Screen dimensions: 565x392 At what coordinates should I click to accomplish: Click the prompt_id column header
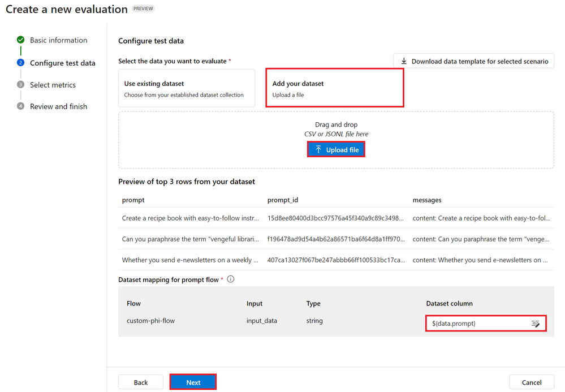coord(283,200)
